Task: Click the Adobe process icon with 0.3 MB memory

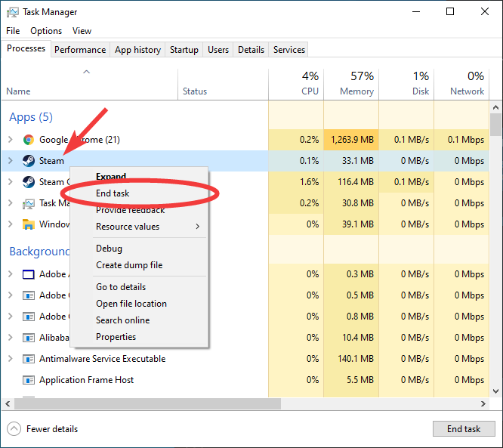Action: 29,274
